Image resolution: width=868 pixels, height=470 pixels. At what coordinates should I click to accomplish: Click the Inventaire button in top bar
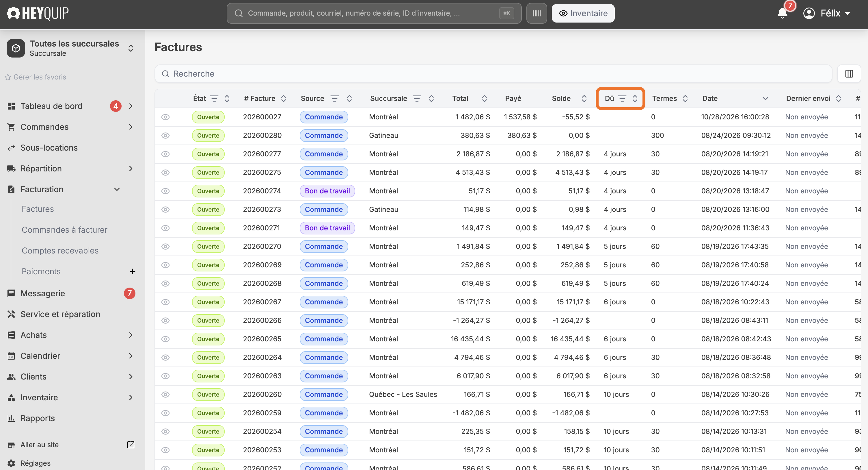583,13
